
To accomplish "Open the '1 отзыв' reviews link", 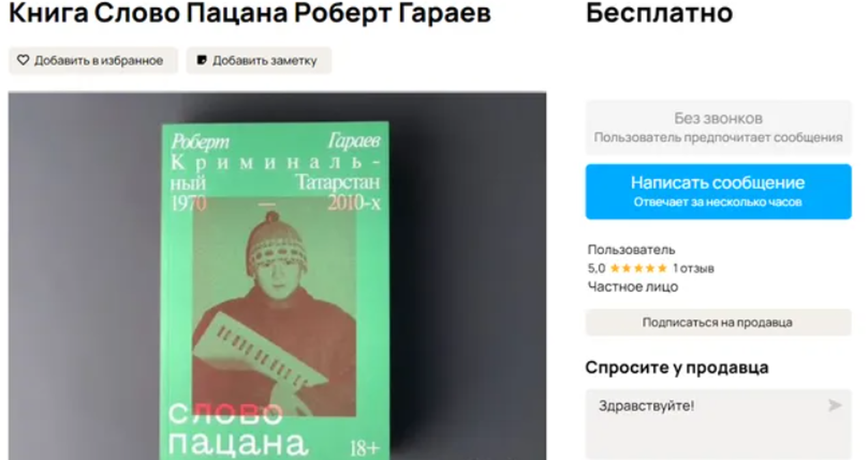I will [693, 268].
